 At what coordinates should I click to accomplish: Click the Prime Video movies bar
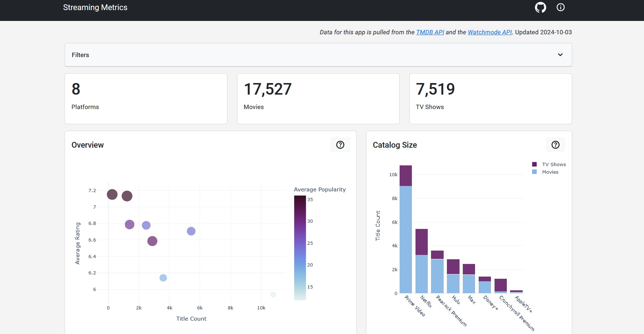click(x=406, y=239)
